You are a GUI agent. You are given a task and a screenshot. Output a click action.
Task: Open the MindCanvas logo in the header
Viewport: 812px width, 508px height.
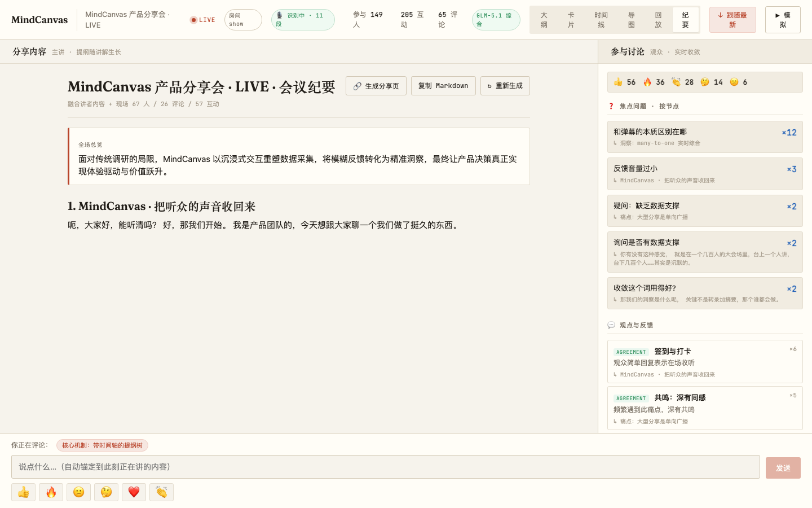(x=39, y=20)
